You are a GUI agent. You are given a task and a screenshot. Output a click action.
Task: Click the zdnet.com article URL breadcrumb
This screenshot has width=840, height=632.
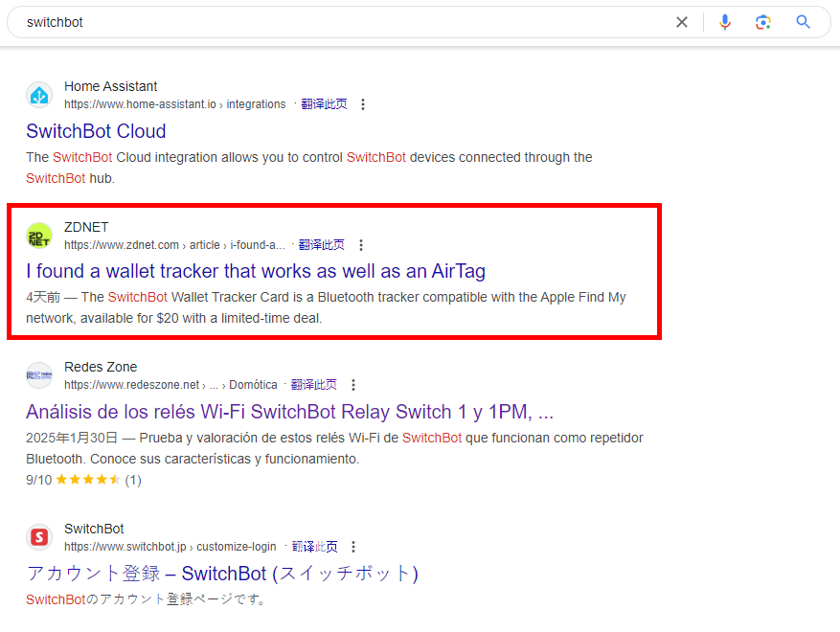174,245
